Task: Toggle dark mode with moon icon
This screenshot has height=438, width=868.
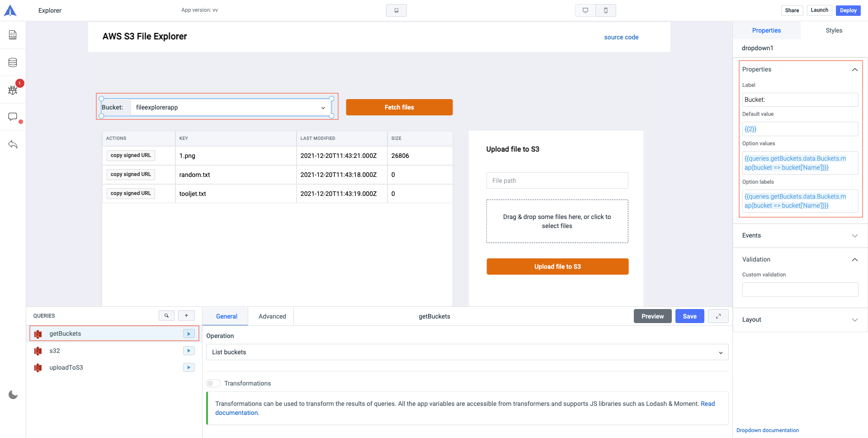Action: tap(13, 395)
